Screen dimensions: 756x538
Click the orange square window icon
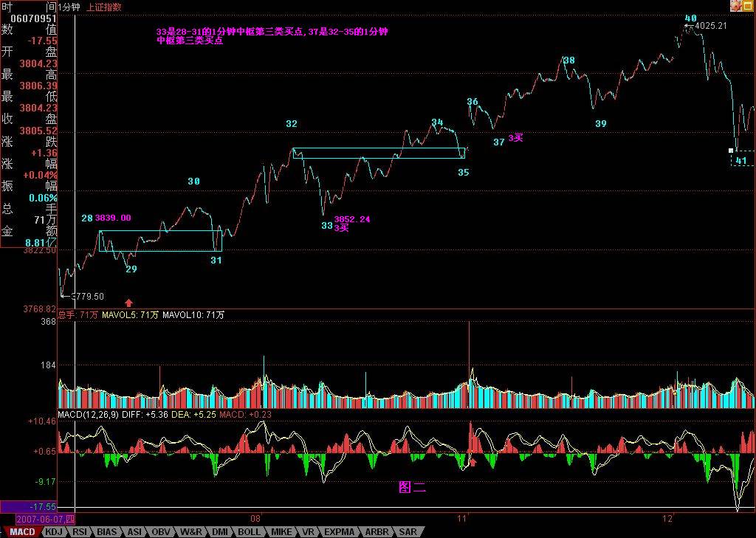[749, 6]
